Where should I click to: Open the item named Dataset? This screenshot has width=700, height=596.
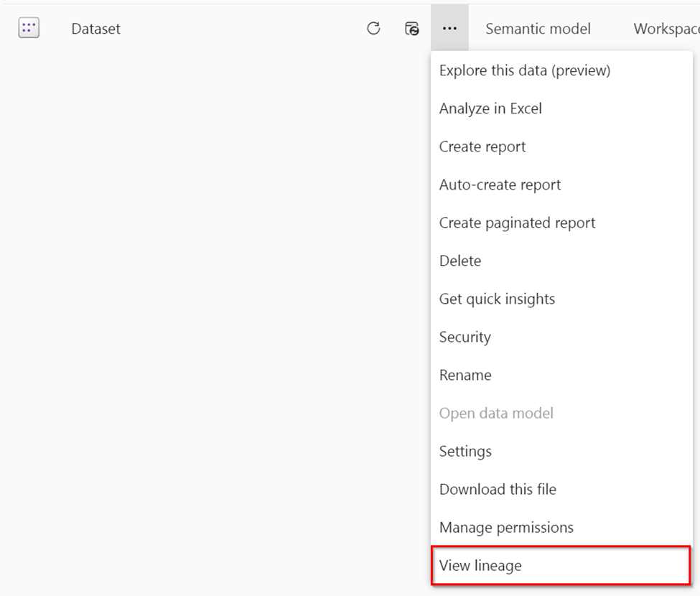click(x=95, y=29)
